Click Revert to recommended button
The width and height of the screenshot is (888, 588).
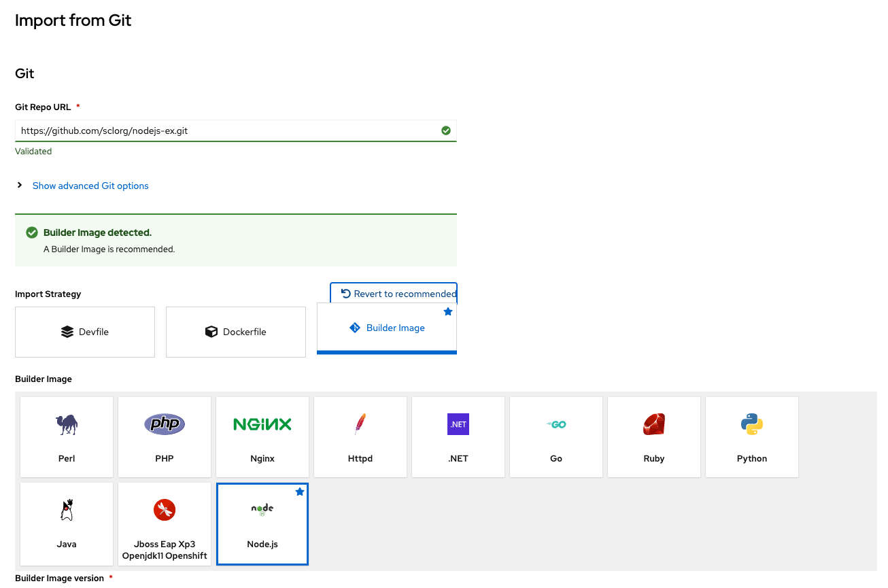pos(394,294)
